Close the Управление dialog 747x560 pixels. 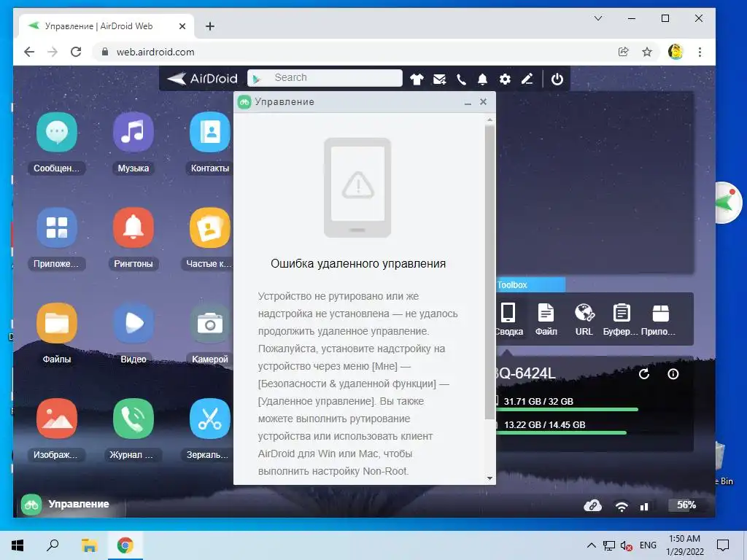pyautogui.click(x=484, y=102)
